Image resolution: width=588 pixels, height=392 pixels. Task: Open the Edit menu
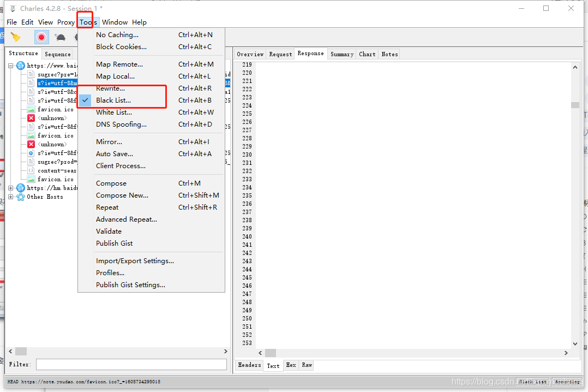27,22
